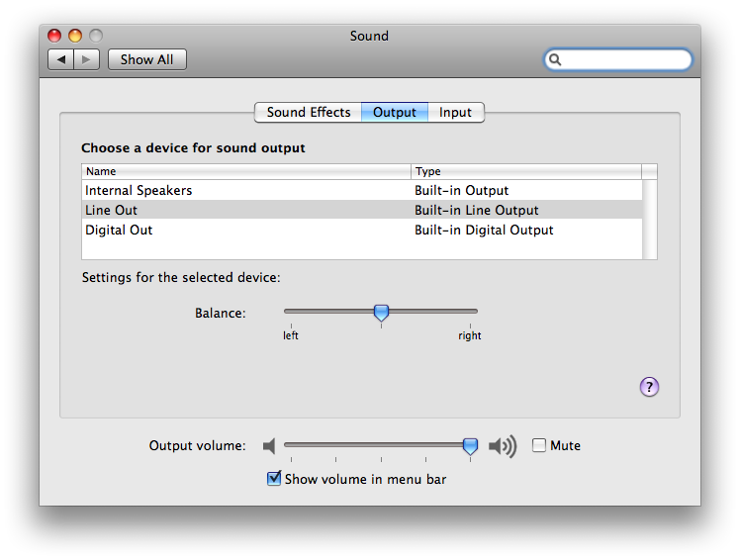This screenshot has height=560, width=740.
Task: Switch to the Input tab
Action: click(x=455, y=113)
